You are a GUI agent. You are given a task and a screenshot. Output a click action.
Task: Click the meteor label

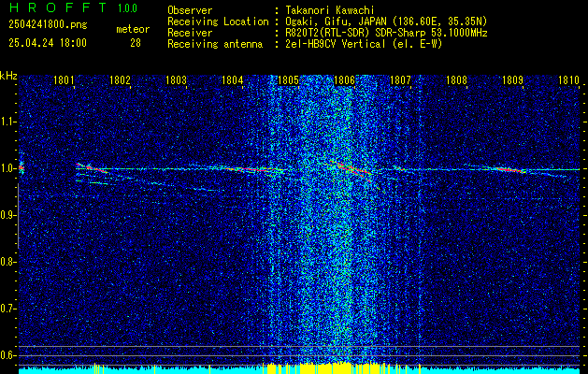133,29
